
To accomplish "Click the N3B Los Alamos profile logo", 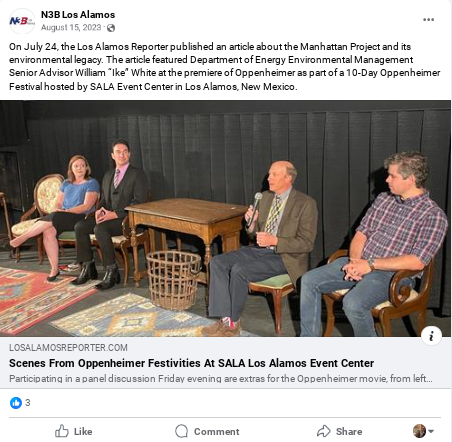I will (x=22, y=21).
